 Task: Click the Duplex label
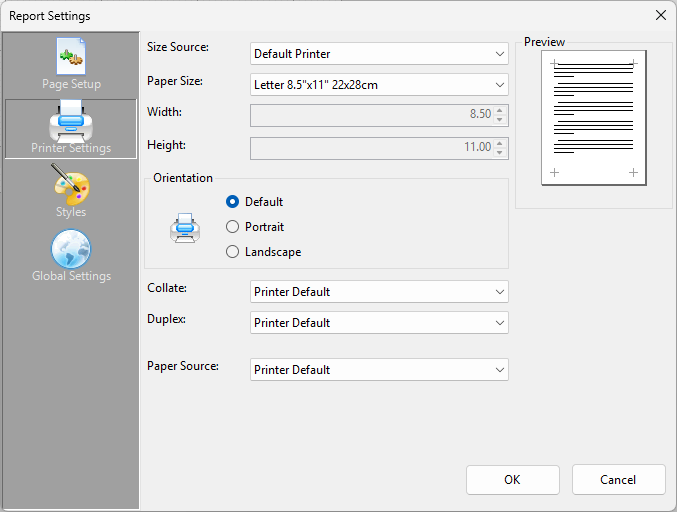166,319
